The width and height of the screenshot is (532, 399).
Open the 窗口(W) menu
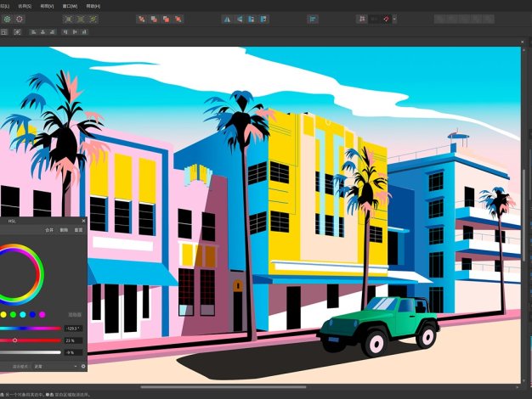tap(71, 6)
